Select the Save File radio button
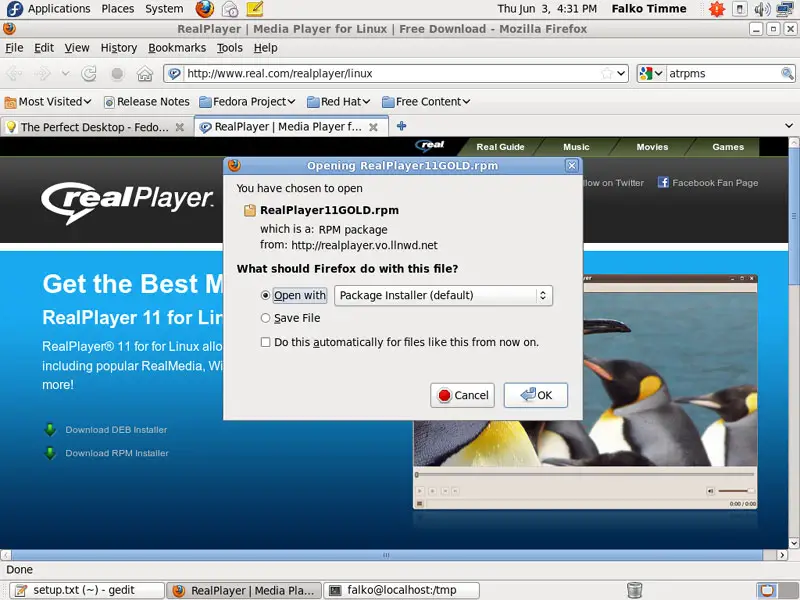This screenshot has width=800, height=600. [x=265, y=318]
